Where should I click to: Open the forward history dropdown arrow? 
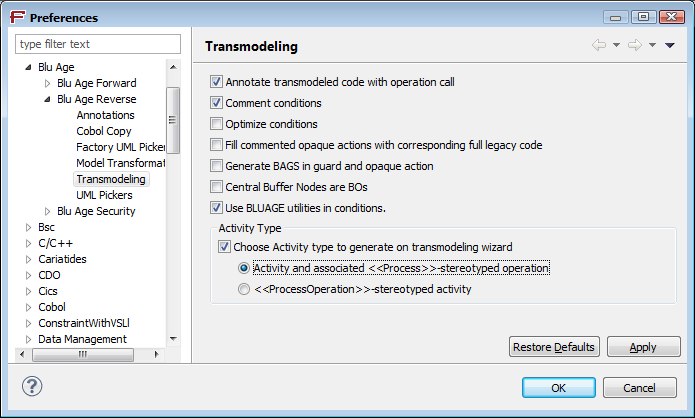click(x=652, y=45)
